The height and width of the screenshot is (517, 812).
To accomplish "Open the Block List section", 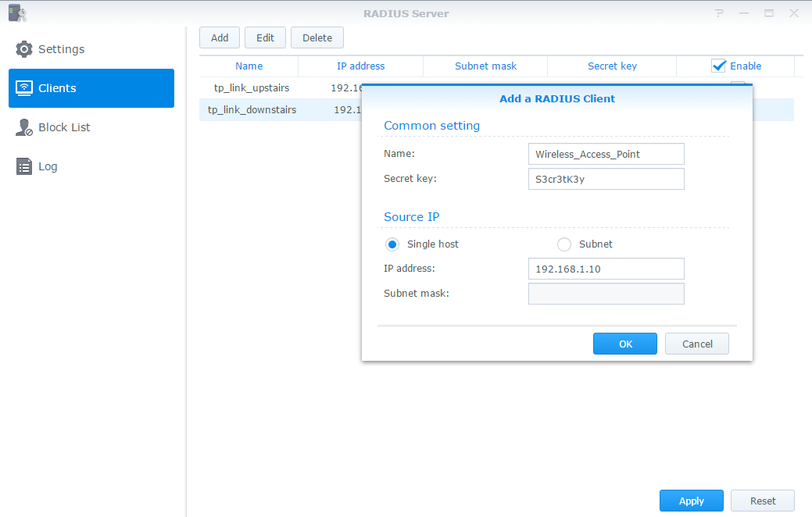I will pos(64,127).
